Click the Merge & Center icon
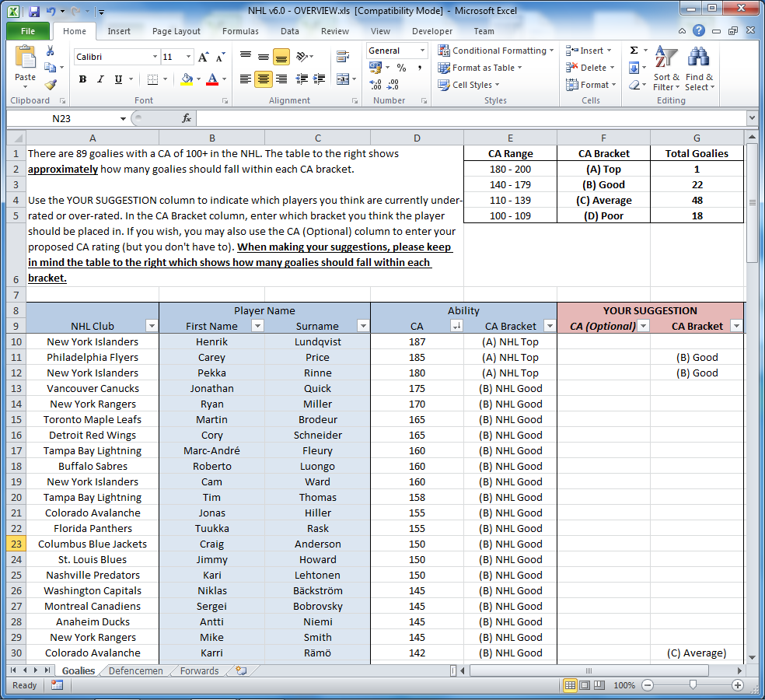 [x=343, y=79]
